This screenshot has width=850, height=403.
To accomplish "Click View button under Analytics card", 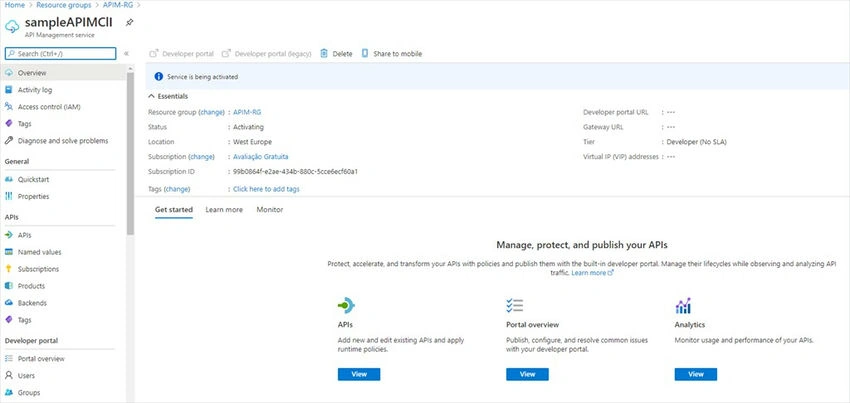I will click(x=696, y=374).
